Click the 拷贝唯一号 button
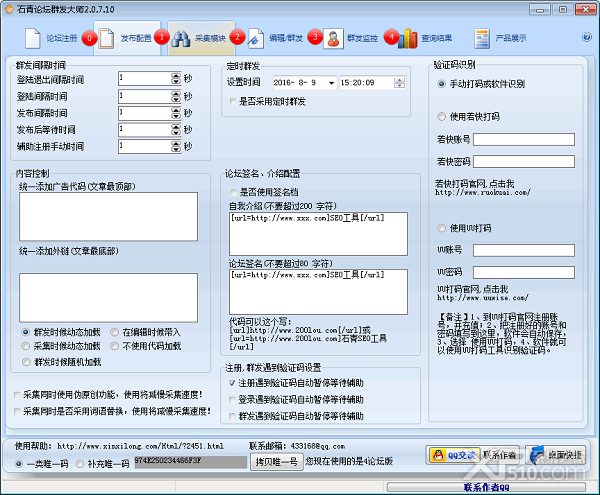This screenshot has width=600, height=495. (276, 462)
